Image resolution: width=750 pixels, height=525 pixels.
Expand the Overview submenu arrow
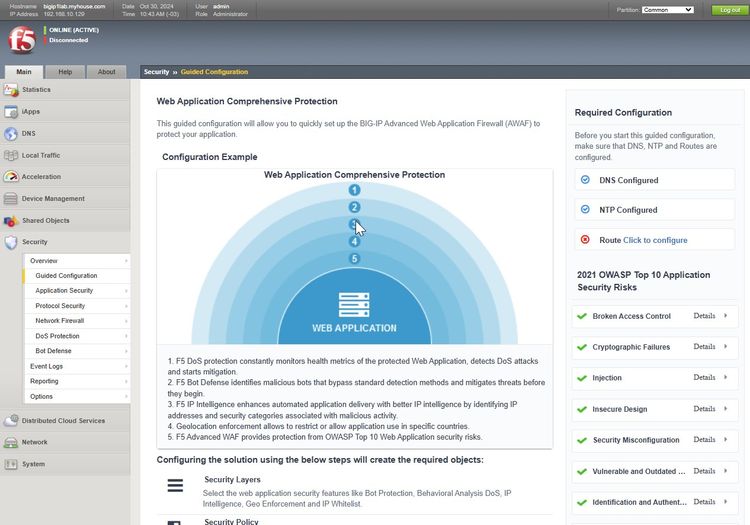point(126,261)
